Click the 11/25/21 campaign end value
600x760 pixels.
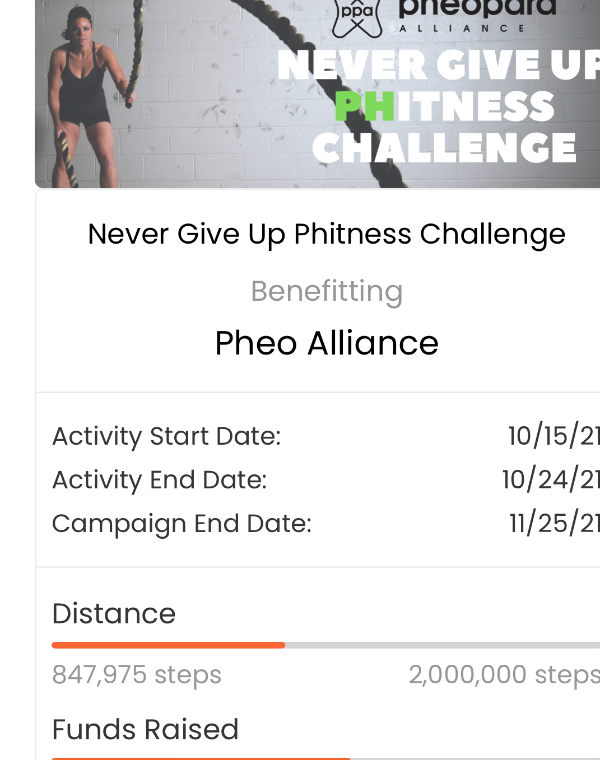point(554,523)
